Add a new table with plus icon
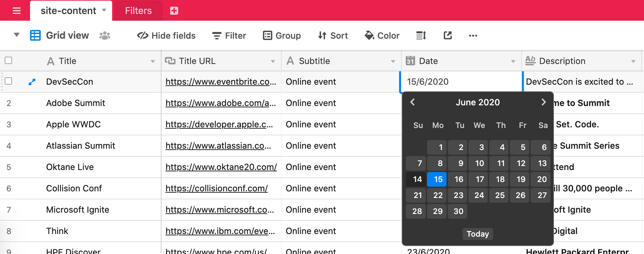 [174, 11]
